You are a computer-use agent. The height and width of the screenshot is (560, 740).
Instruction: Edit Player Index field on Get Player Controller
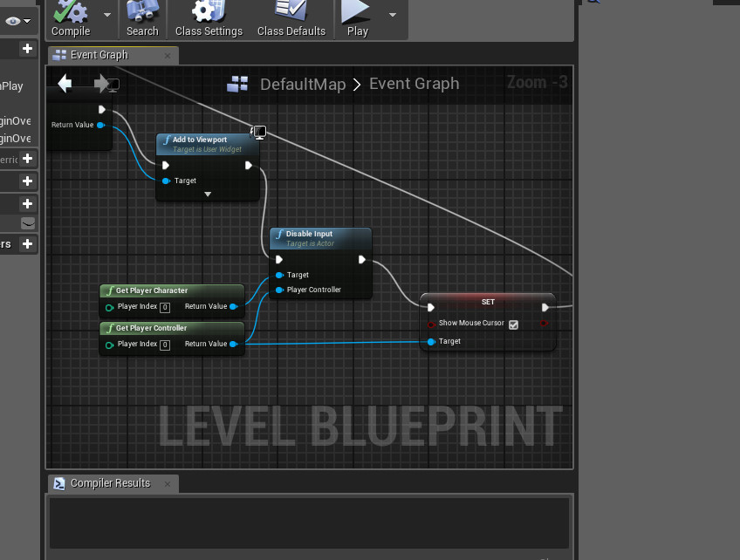point(165,345)
